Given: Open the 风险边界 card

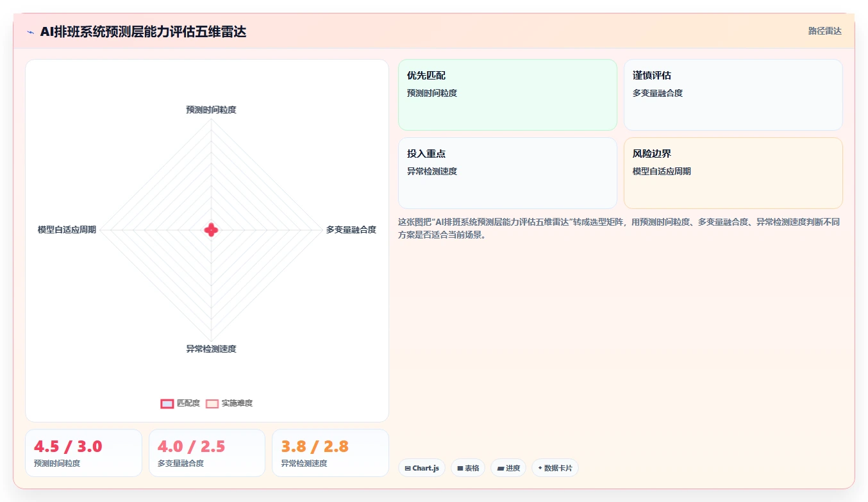Looking at the screenshot, I should coord(733,173).
